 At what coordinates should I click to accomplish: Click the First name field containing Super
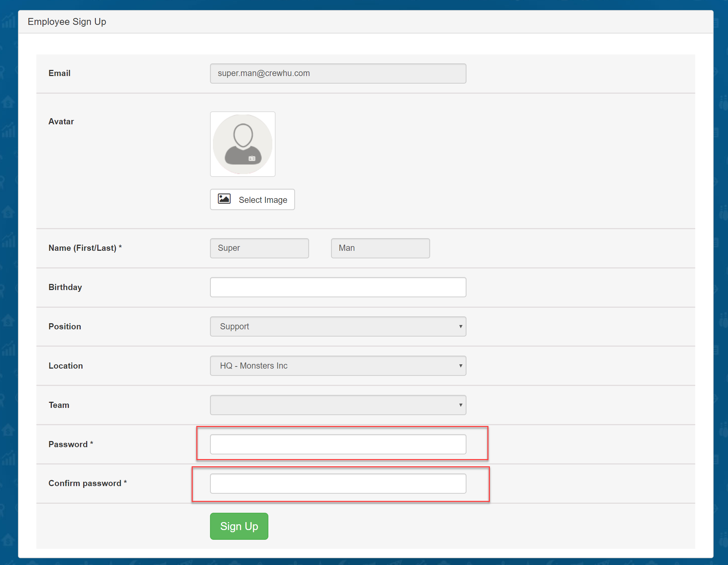tap(259, 248)
